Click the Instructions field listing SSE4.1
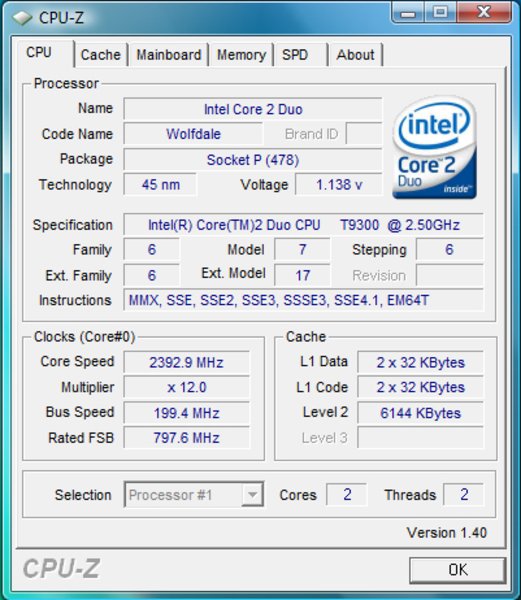The height and width of the screenshot is (600, 521). tap(303, 300)
